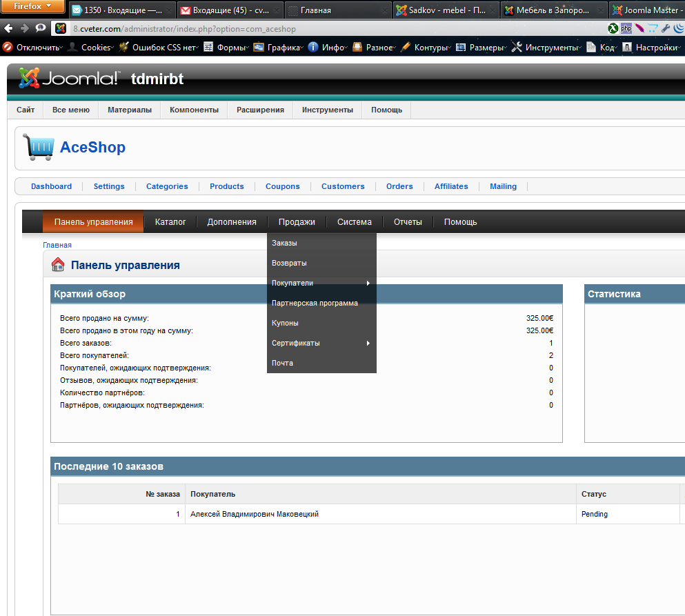Open the AceShop Settings link
The width and height of the screenshot is (685, 616).
click(x=109, y=186)
